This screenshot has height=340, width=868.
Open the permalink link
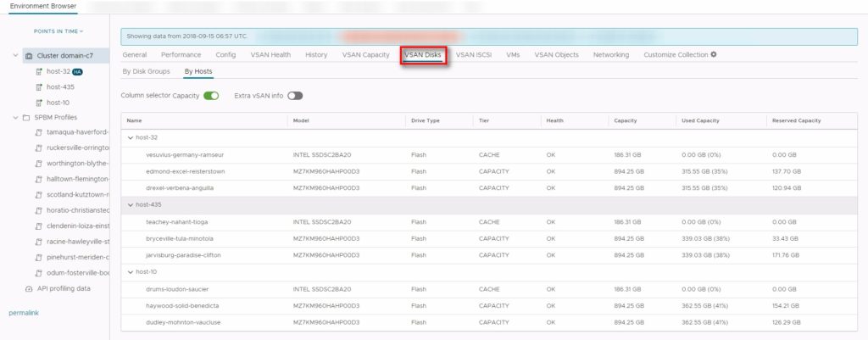[x=23, y=313]
